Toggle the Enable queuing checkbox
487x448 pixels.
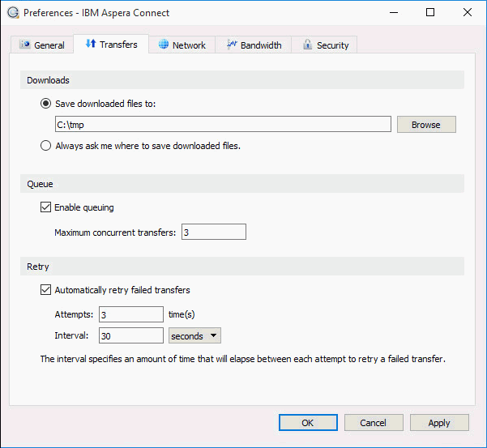click(45, 207)
